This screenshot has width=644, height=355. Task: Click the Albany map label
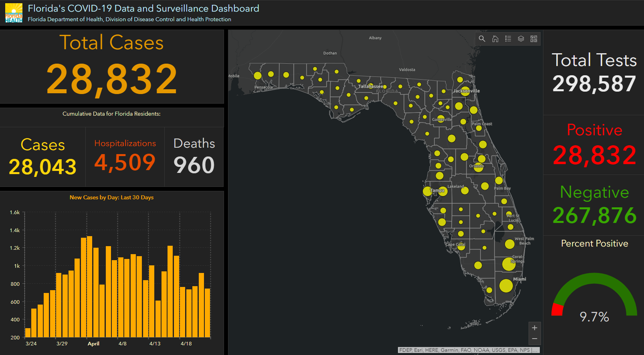[375, 38]
